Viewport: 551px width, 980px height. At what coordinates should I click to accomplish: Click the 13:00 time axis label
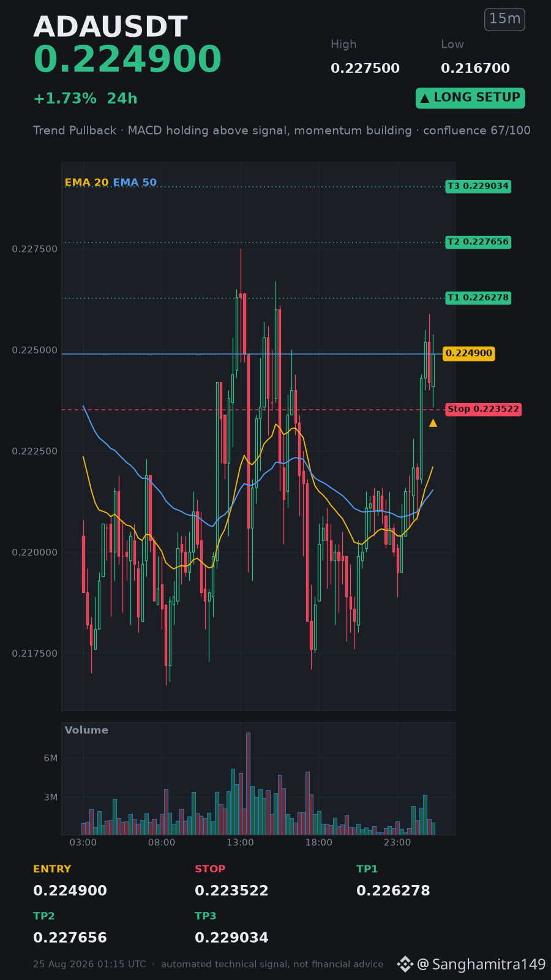(x=240, y=843)
